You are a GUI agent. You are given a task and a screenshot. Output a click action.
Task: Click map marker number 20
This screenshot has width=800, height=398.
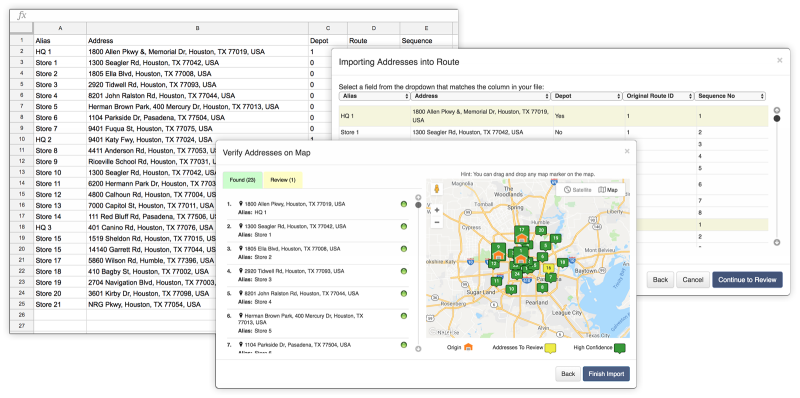(541, 231)
